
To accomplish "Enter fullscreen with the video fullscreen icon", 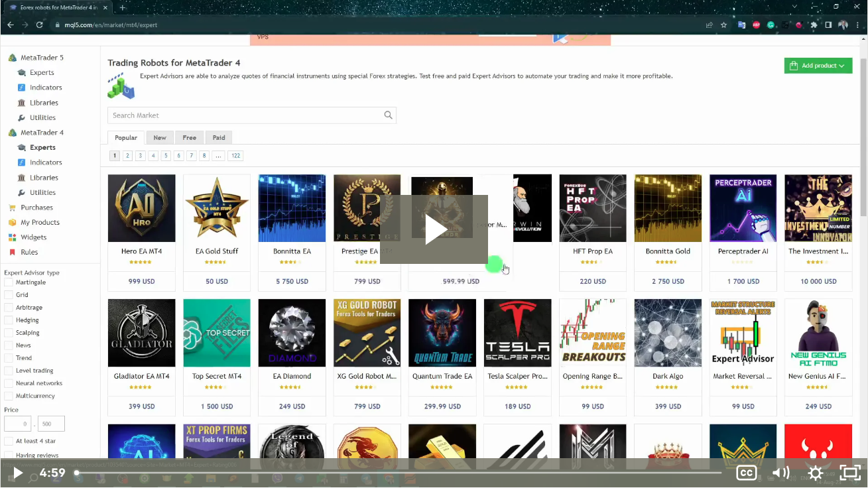I will [850, 473].
